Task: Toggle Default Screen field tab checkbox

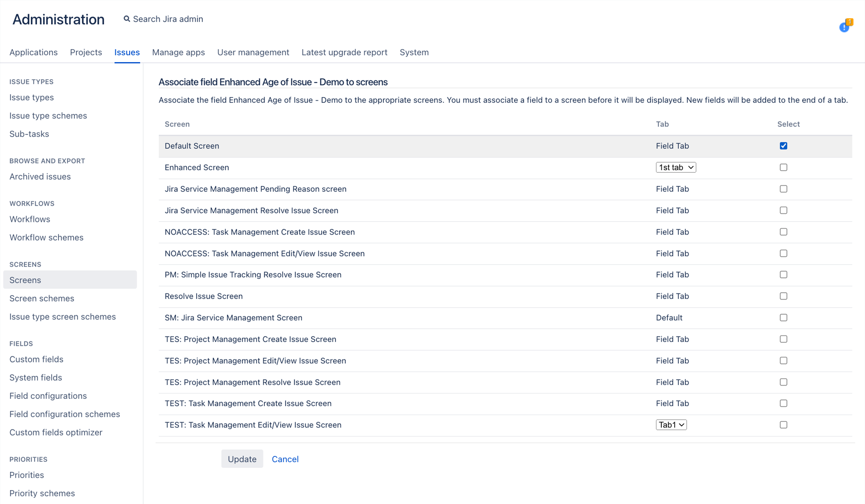Action: tap(783, 146)
